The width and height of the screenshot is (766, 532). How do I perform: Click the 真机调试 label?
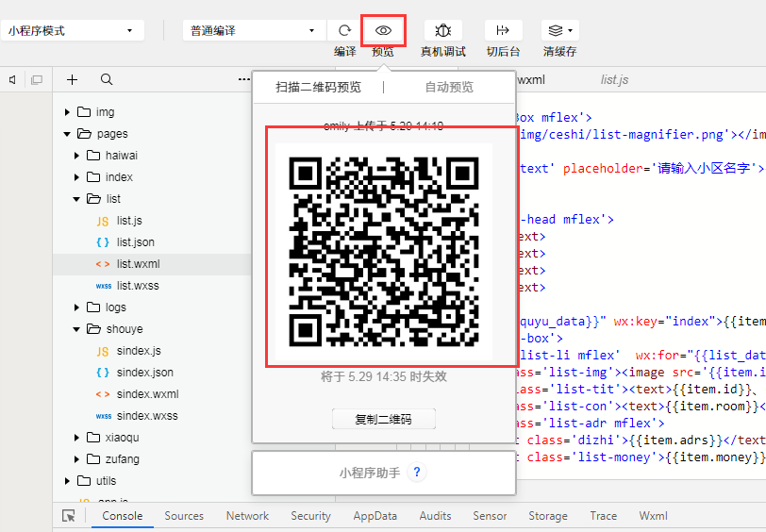443,51
